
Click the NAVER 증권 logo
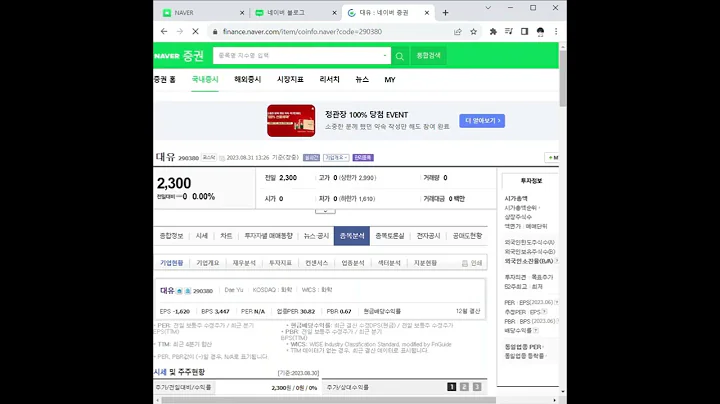point(179,56)
